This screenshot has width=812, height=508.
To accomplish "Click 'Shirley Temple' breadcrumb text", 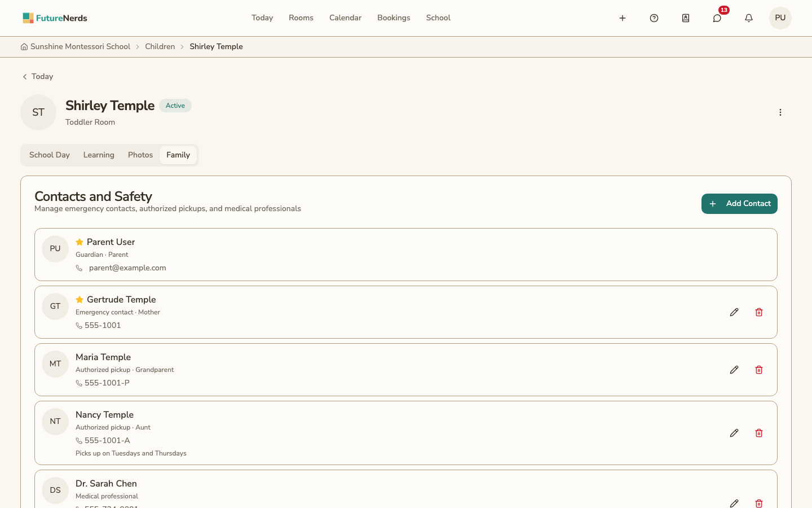I will [216, 47].
